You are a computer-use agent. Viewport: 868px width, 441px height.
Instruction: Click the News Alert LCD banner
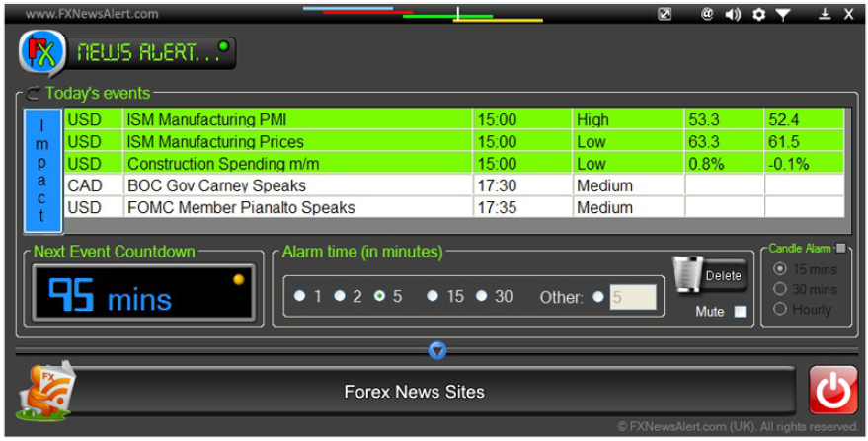pos(151,53)
